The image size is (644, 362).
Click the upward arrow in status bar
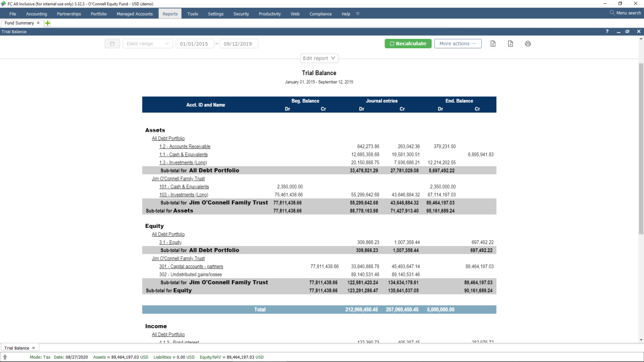pyautogui.click(x=4, y=357)
